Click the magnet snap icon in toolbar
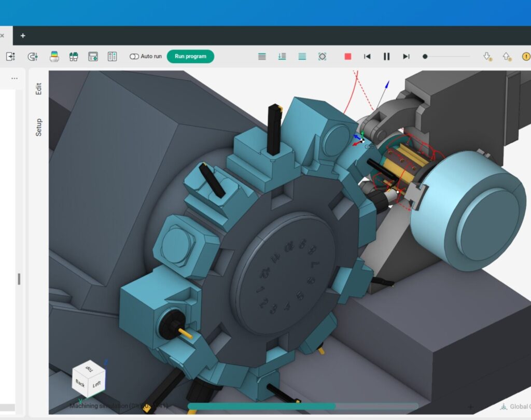 click(33, 57)
